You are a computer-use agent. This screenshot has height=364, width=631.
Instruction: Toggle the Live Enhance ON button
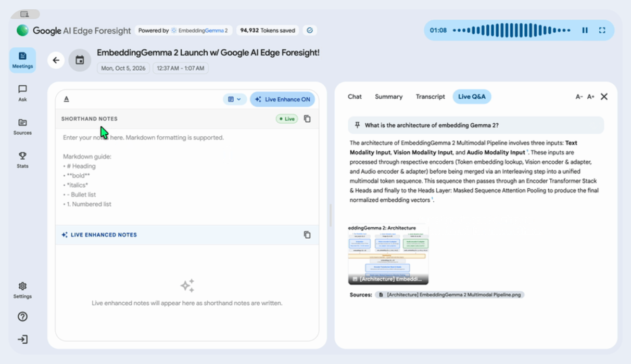click(282, 99)
